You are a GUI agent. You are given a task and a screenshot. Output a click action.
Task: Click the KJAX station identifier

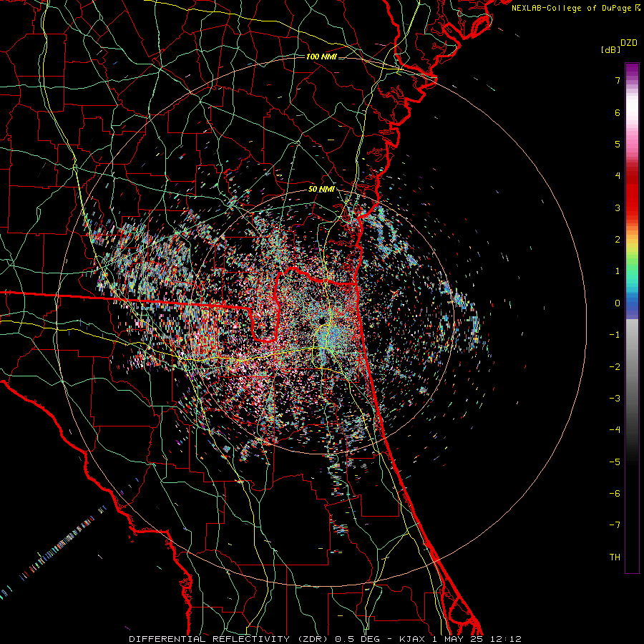click(x=414, y=639)
